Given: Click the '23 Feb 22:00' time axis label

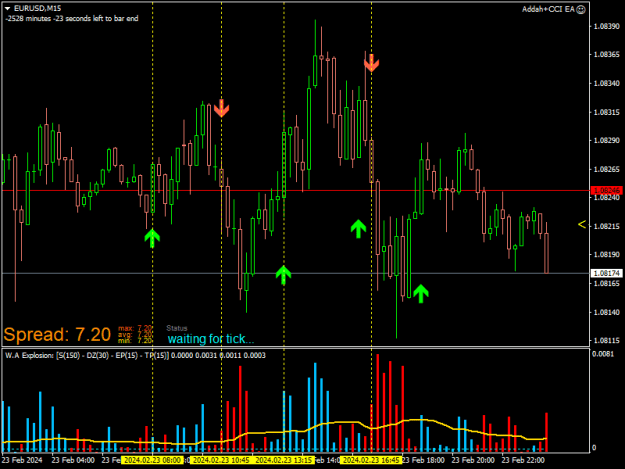Looking at the screenshot, I should 523,460.
